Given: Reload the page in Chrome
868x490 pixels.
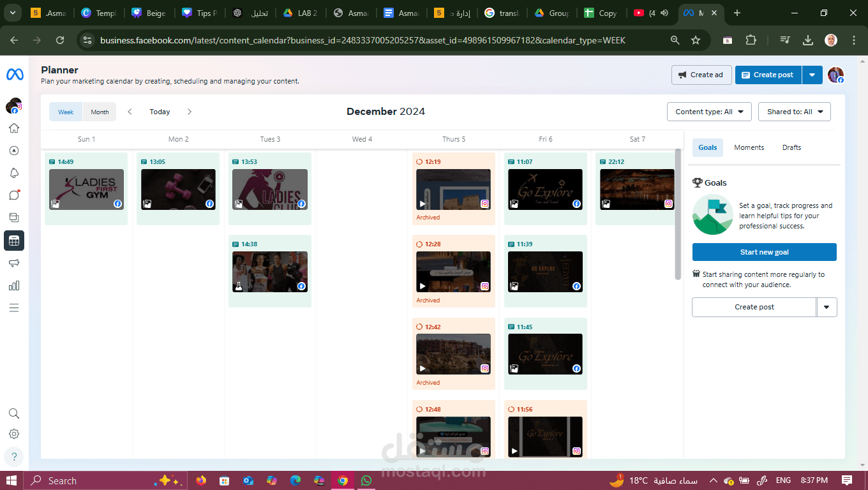Looking at the screenshot, I should pos(60,40).
